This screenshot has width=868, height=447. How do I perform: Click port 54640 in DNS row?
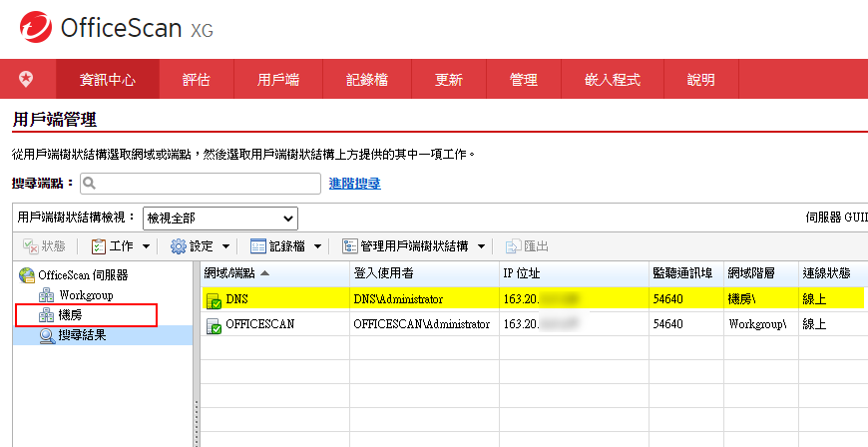[x=668, y=299]
